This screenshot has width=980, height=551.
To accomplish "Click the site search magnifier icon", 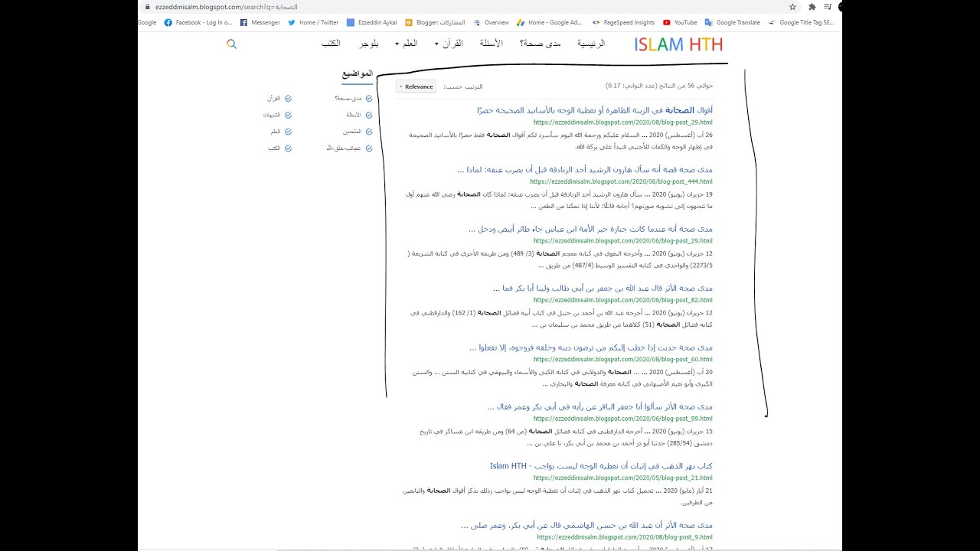I will pyautogui.click(x=232, y=44).
